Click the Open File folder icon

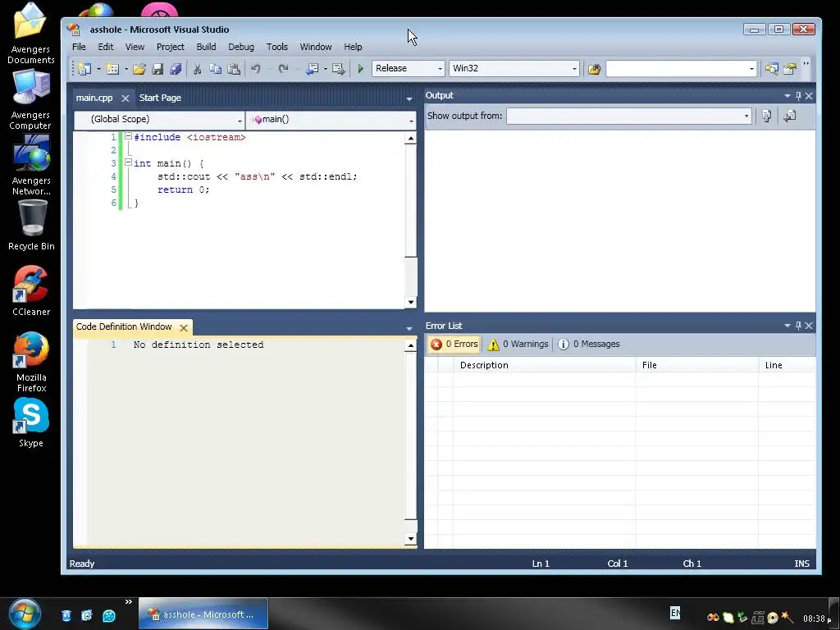pos(139,69)
